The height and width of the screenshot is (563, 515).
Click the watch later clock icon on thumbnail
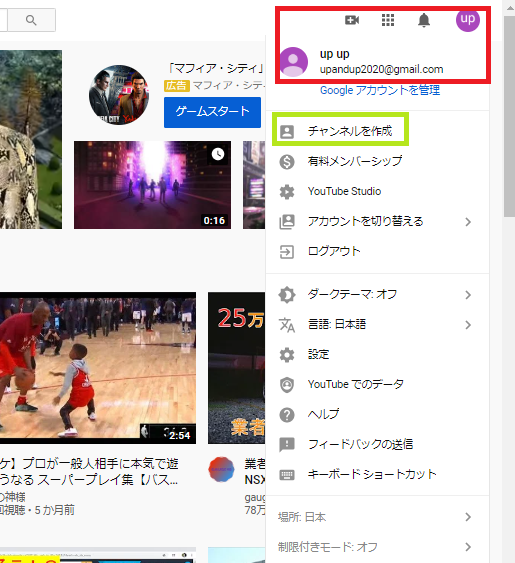[218, 154]
